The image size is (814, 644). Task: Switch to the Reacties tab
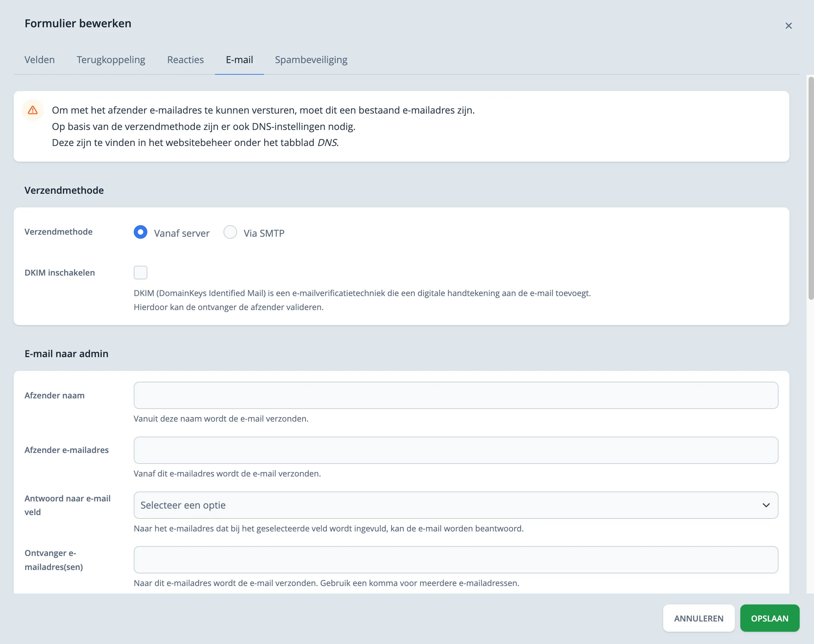185,60
